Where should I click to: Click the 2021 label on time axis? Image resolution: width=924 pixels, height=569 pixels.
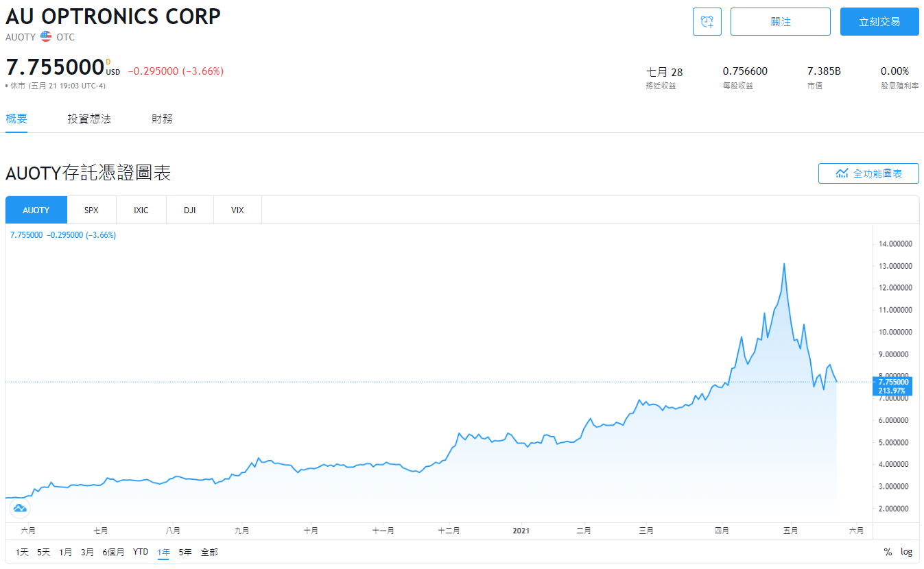521,530
